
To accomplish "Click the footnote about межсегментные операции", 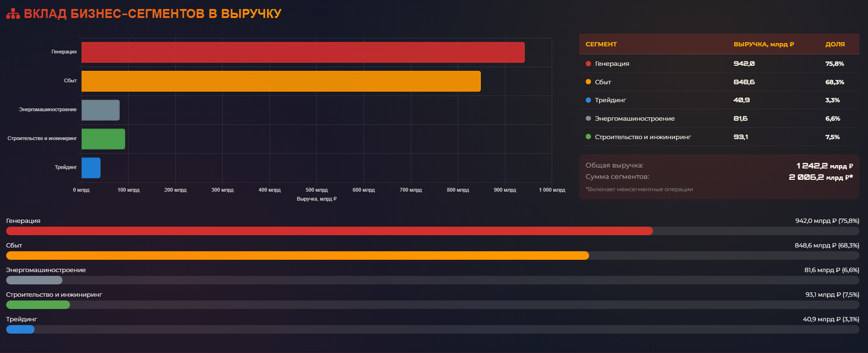I will point(639,189).
